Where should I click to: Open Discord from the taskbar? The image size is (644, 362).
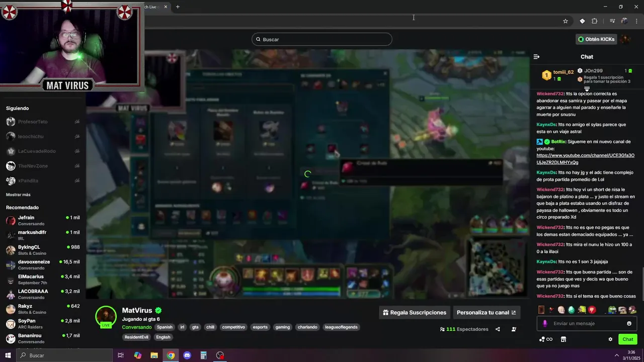coord(187,355)
